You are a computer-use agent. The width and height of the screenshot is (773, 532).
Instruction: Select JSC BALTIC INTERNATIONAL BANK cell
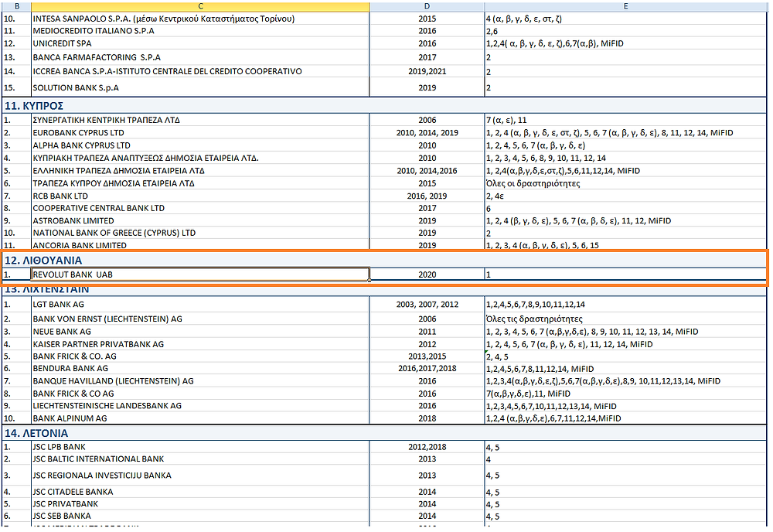[x=200, y=459]
